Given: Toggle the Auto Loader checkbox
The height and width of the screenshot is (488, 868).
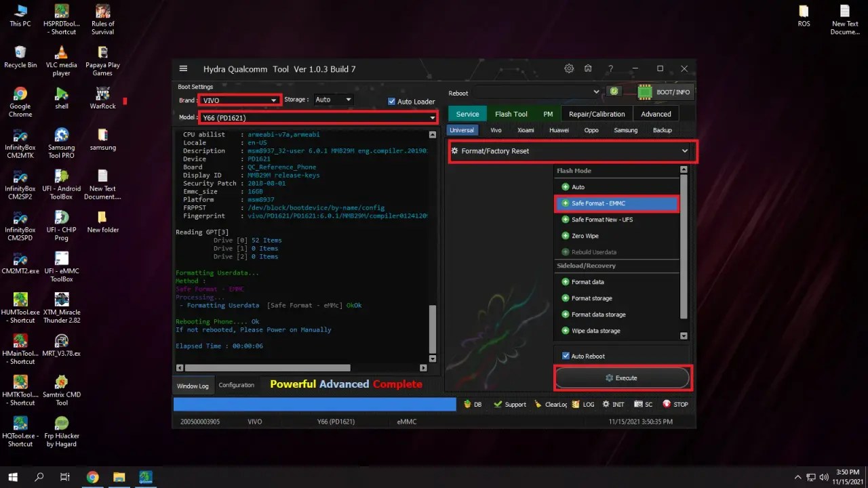Looking at the screenshot, I should click(x=391, y=102).
